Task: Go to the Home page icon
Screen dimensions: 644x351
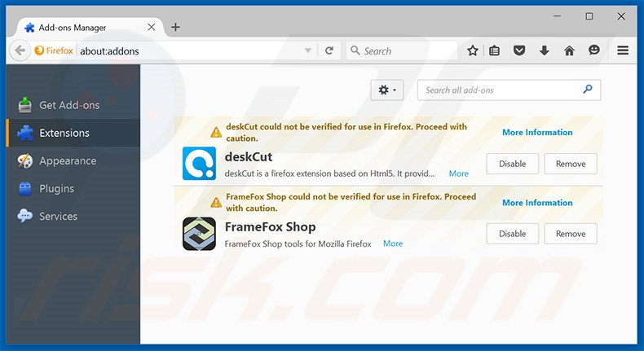Action: (x=569, y=51)
